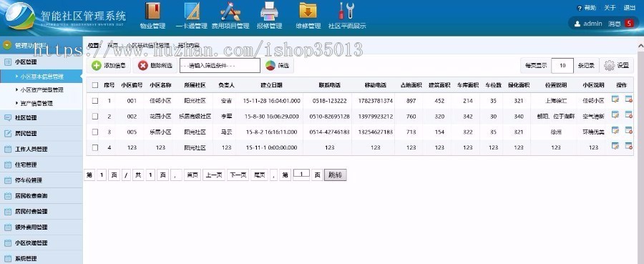Click the system logo at top left

[x=19, y=16]
